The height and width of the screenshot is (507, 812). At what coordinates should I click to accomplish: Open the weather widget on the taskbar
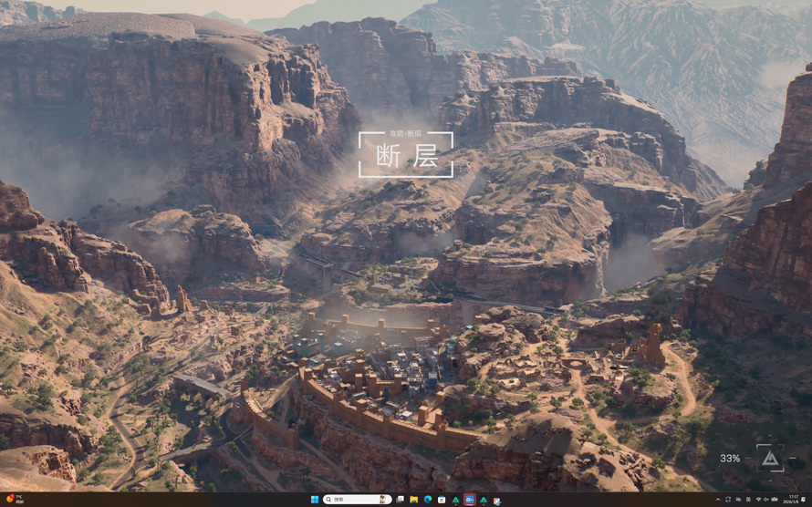pos(15,499)
